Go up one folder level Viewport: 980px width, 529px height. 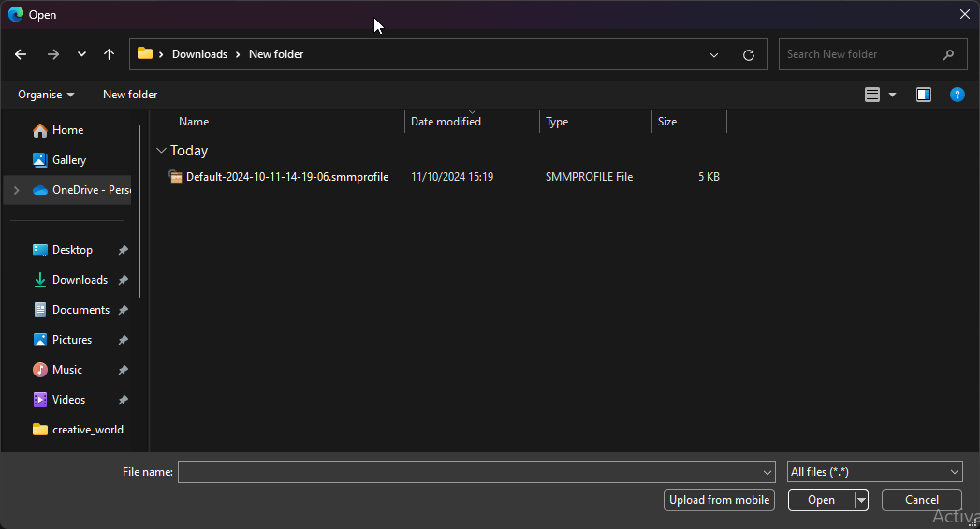[109, 54]
